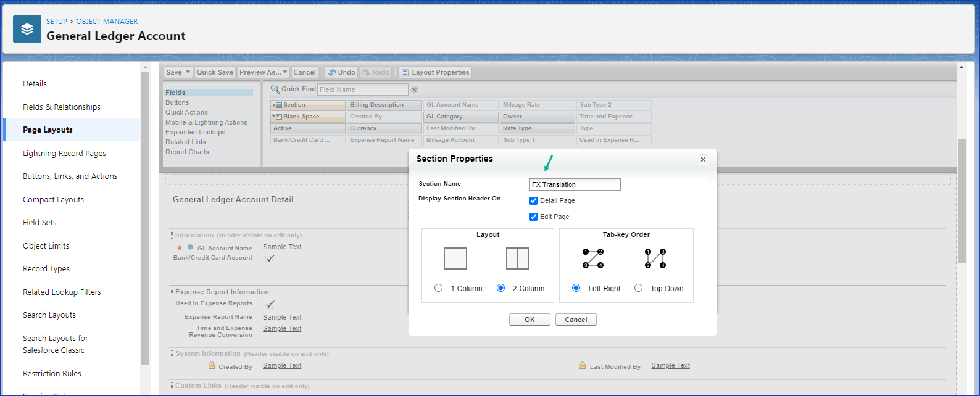Click Undo in the layout toolbar
Image resolution: width=980 pixels, height=396 pixels.
pos(341,72)
